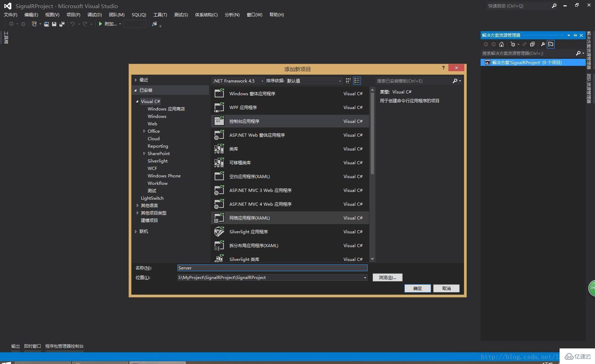Click the 取消 button
The height and width of the screenshot is (364, 595).
tap(446, 288)
